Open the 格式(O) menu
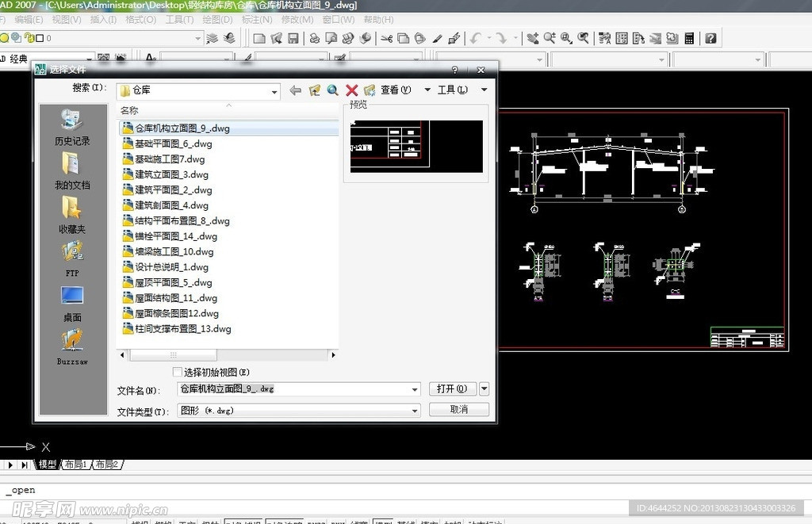Screen dimensions: 812x524 coord(140,20)
